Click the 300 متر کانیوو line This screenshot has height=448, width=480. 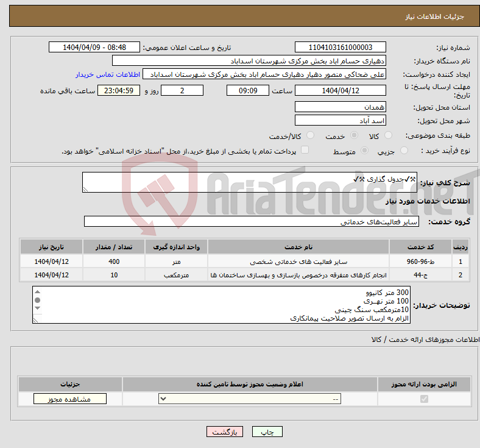[387, 293]
